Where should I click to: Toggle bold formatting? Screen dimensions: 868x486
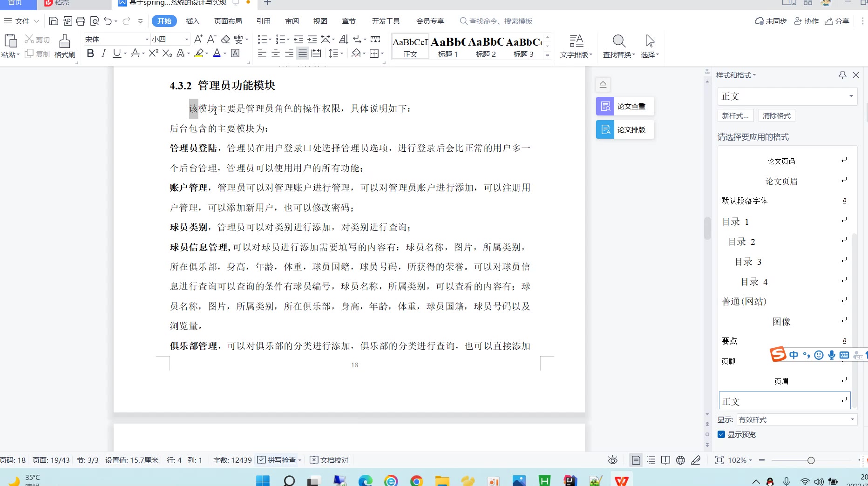[90, 53]
